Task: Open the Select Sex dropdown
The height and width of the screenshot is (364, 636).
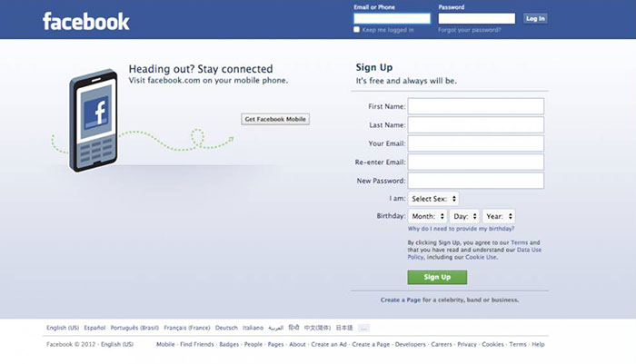Action: 433,199
